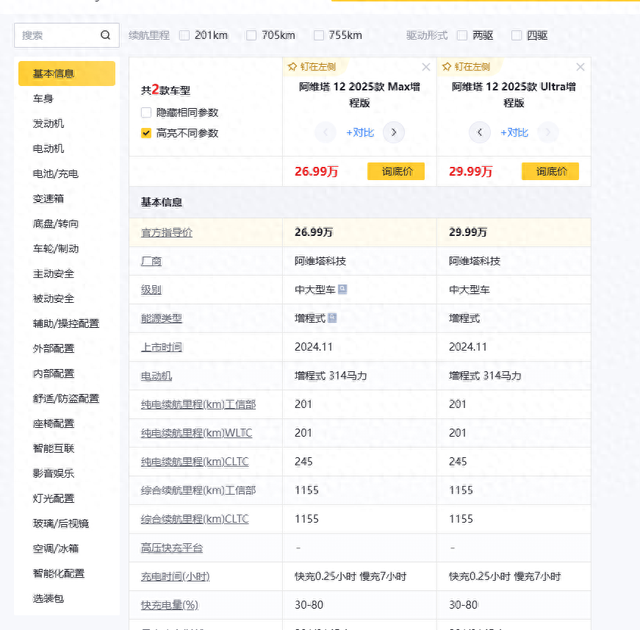Show the next model in the Max增程版 column
Viewport: 640px width, 630px height.
coord(393,132)
